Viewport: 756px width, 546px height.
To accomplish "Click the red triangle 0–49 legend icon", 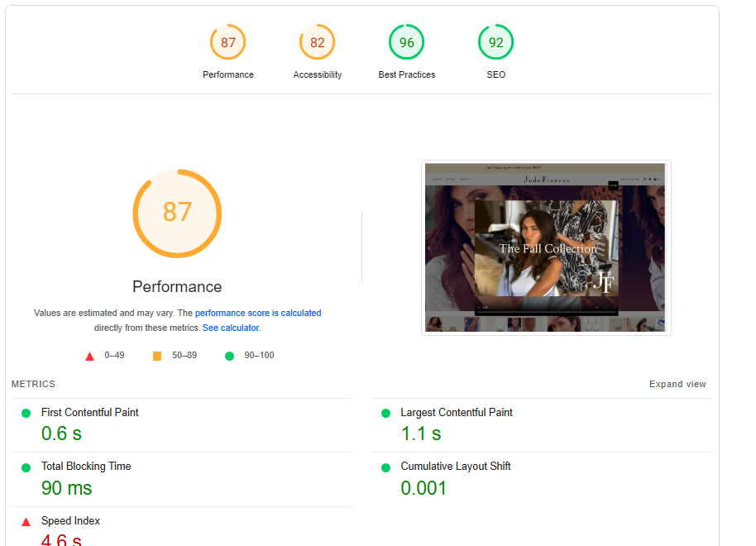I will point(89,356).
